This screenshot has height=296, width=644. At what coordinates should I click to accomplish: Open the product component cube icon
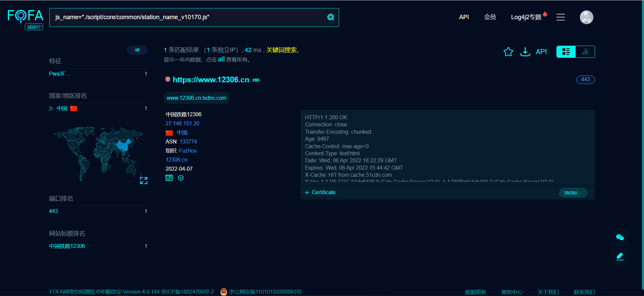point(181,178)
